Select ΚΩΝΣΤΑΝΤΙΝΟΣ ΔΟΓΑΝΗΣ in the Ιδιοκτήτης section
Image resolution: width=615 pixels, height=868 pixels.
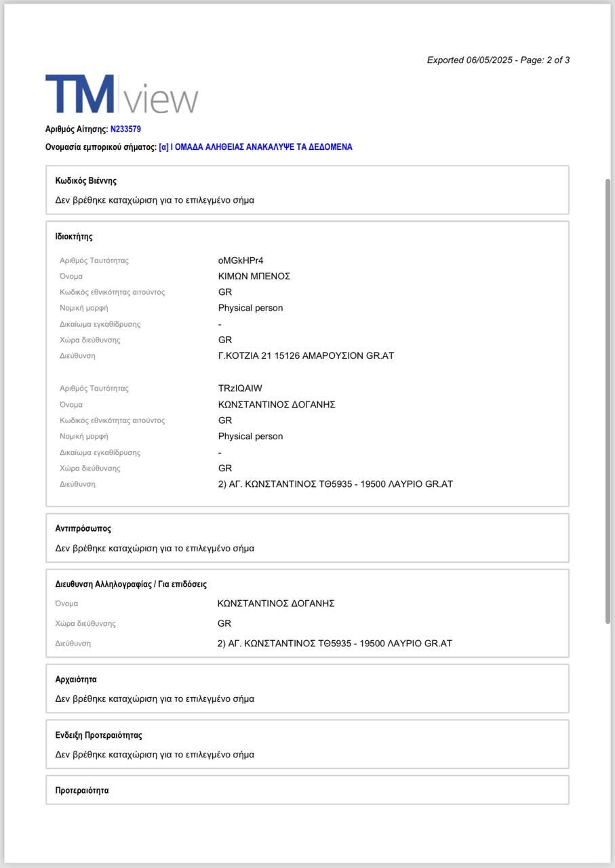point(277,405)
